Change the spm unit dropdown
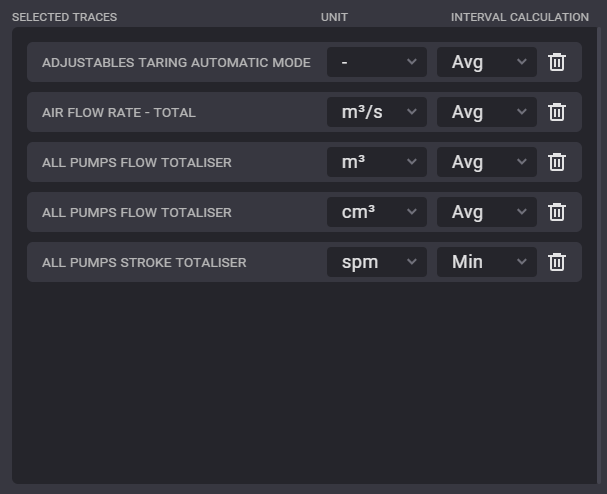607x494 pixels. (x=377, y=262)
